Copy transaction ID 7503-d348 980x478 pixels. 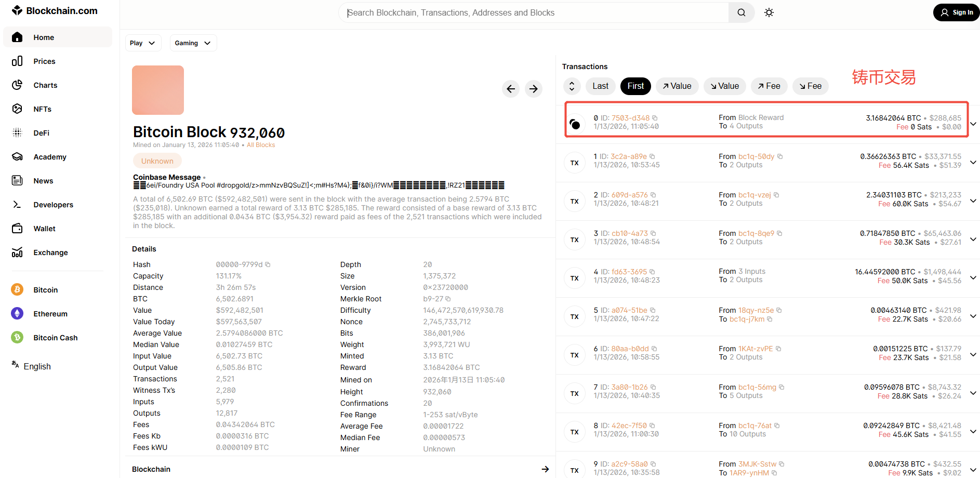click(x=655, y=118)
